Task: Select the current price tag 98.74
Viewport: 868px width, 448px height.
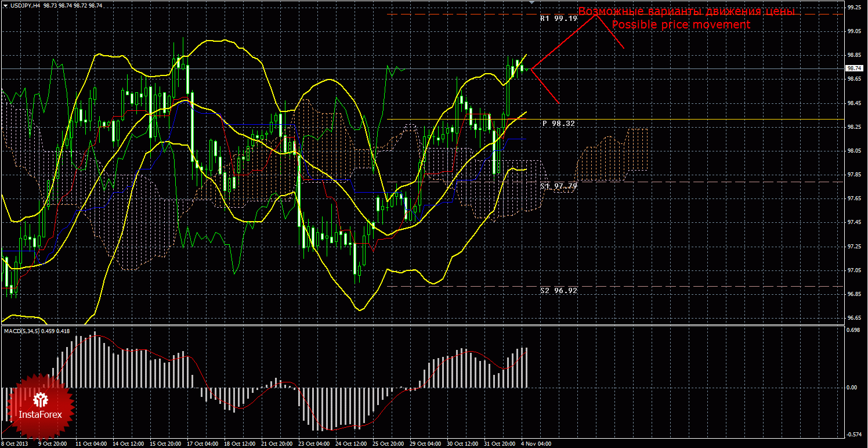Action: pyautogui.click(x=853, y=68)
